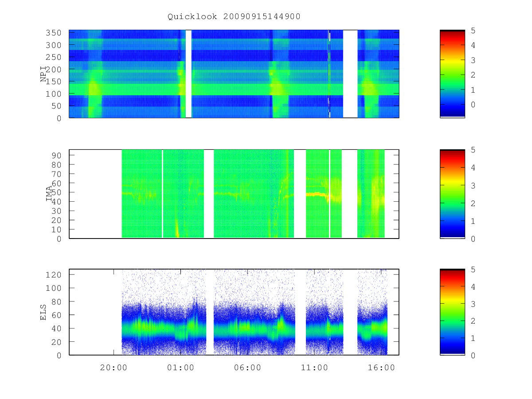Select the ELS spectrogram panel

(x=234, y=312)
